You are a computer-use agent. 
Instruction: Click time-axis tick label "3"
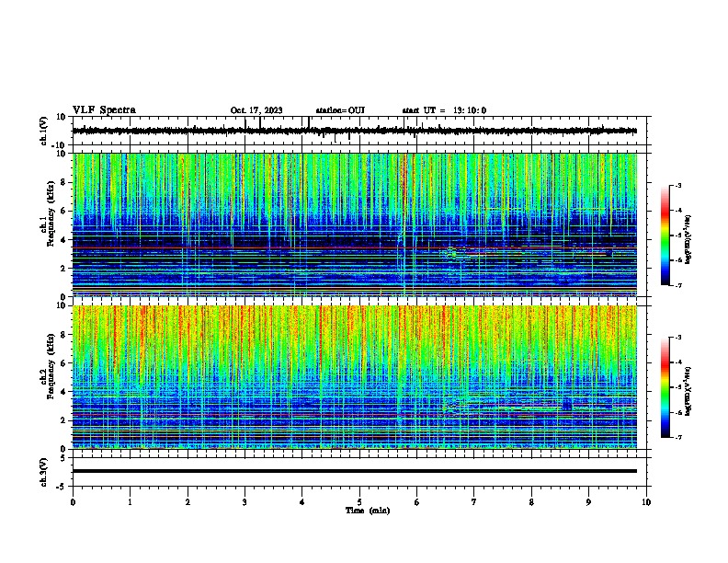245,501
